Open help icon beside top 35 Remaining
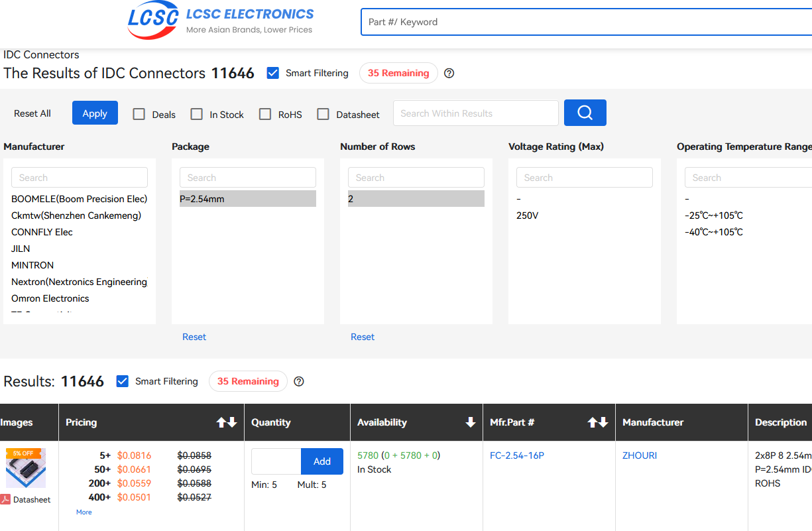Screen dimensions: 812x531 point(449,73)
